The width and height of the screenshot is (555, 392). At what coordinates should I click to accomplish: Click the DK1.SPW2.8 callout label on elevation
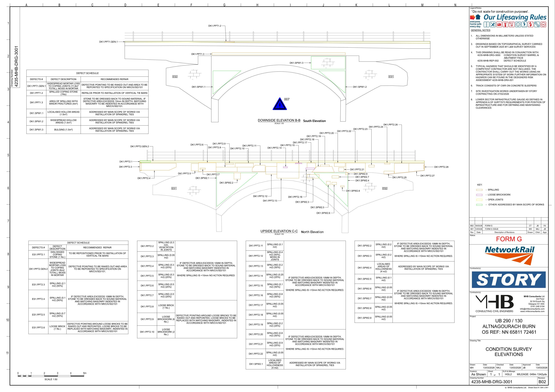353,191
